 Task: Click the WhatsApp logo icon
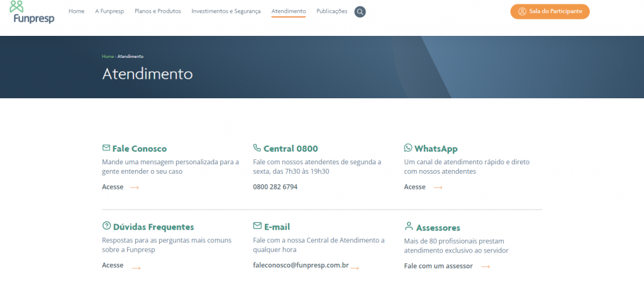tap(408, 148)
